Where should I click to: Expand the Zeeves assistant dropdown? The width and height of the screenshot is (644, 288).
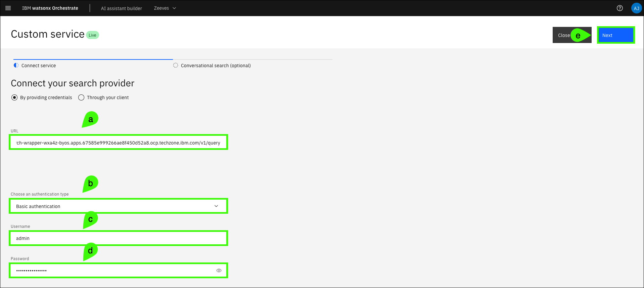point(165,8)
